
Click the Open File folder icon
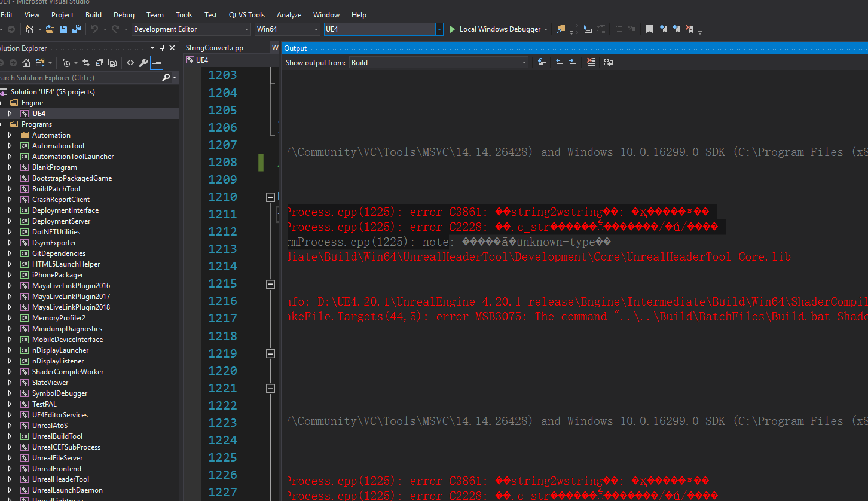coord(50,29)
